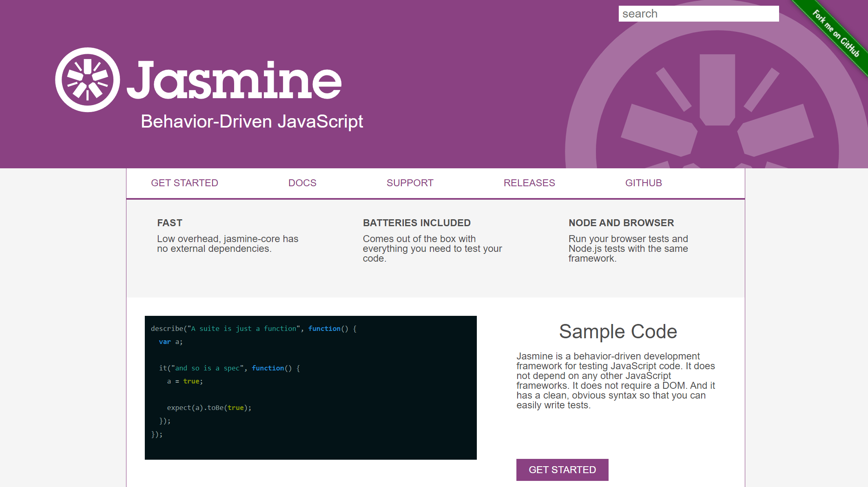Click the 'Sample Code' heading
Screen dimensions: 868x487
618,331
